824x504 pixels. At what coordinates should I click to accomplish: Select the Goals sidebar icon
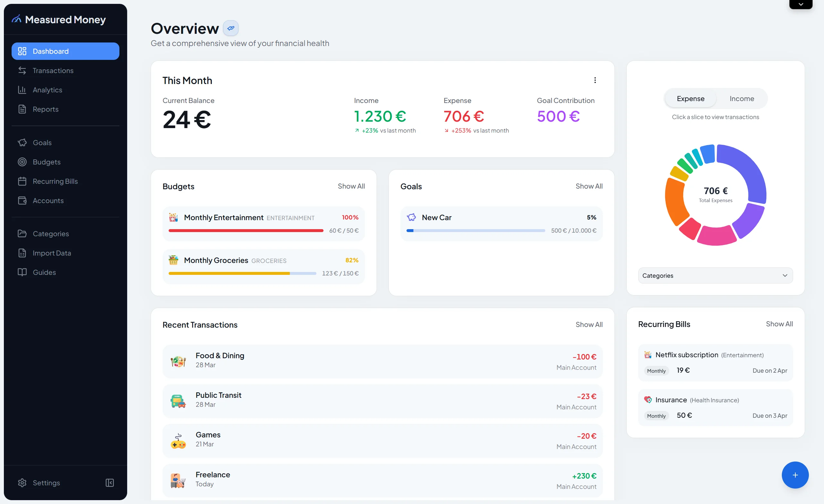click(x=22, y=142)
